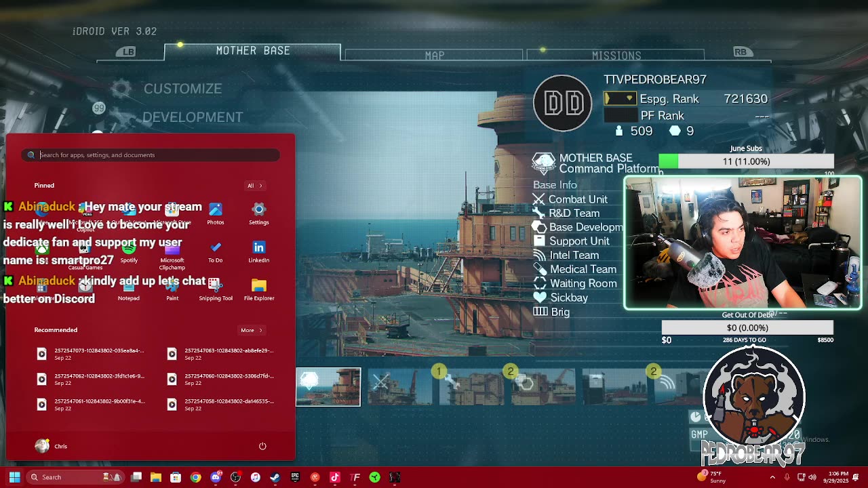Open Google Chrome from the taskbar
Image resolution: width=868 pixels, height=488 pixels.
point(195,477)
